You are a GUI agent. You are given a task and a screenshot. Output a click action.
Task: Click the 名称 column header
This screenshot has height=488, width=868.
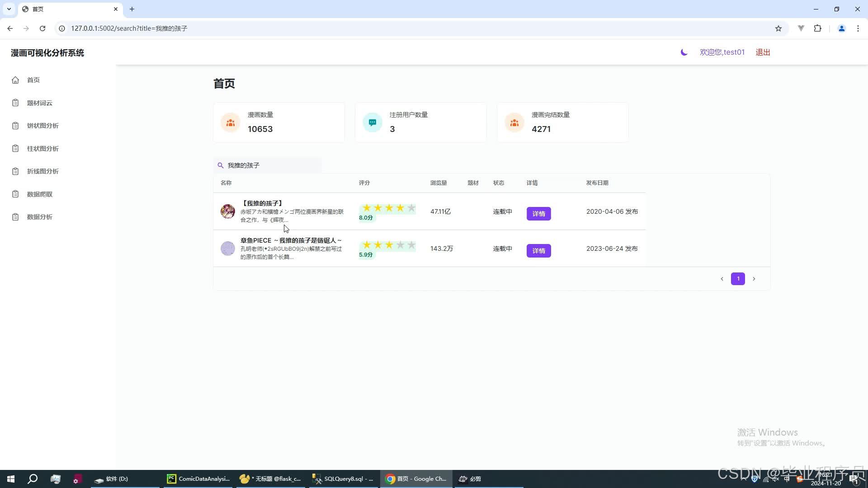pyautogui.click(x=226, y=183)
